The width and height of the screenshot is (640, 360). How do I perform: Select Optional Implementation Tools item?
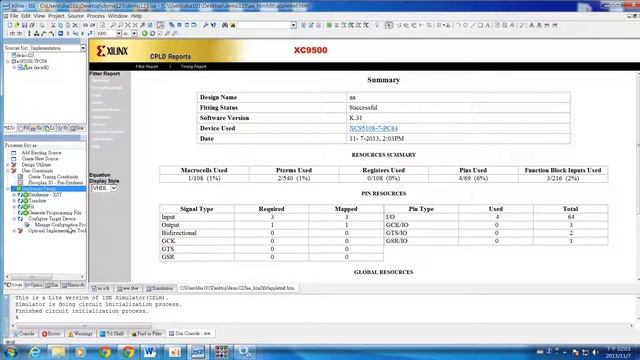(x=57, y=231)
